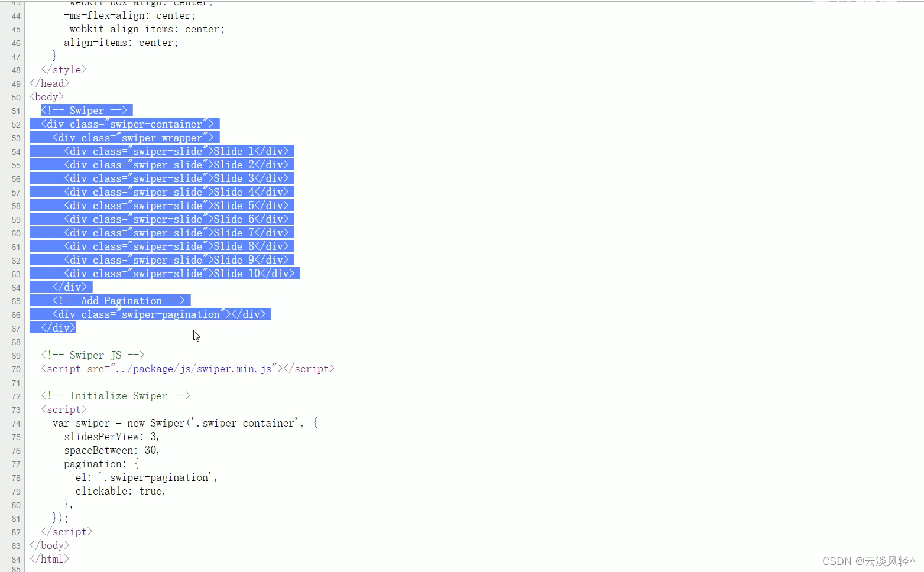Click the "<!-- Swiper JS -->" comment
The width and height of the screenshot is (924, 572).
point(93,355)
